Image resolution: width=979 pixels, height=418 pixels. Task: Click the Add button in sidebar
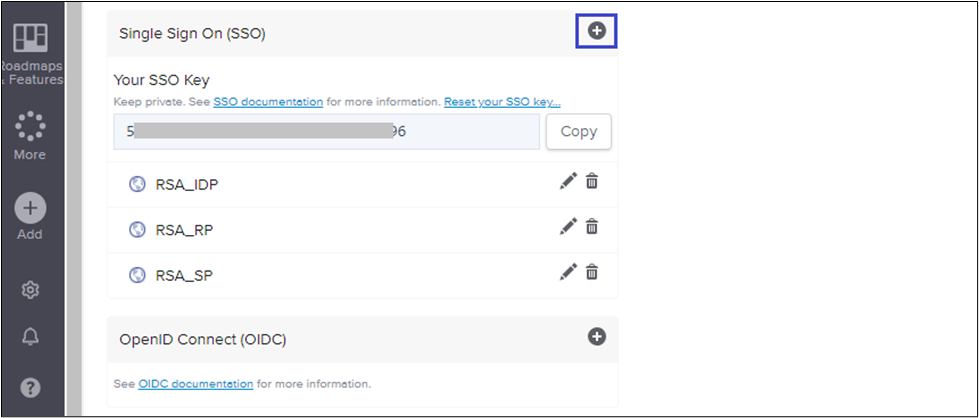click(30, 216)
